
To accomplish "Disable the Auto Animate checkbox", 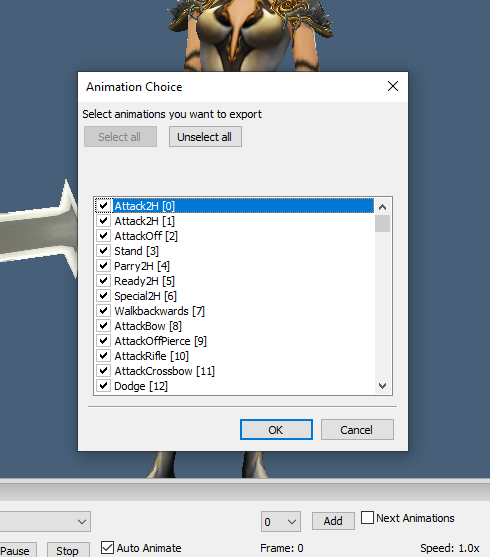I will click(x=107, y=547).
